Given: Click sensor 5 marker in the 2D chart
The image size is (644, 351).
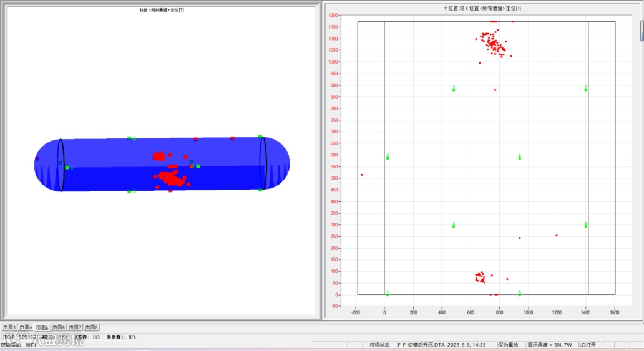Looking at the screenshot, I should click(520, 294).
